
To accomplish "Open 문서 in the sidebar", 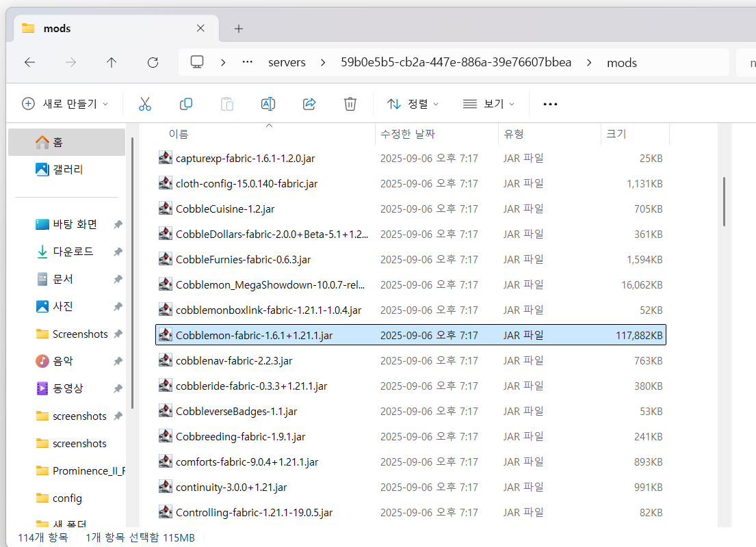I will tap(66, 279).
